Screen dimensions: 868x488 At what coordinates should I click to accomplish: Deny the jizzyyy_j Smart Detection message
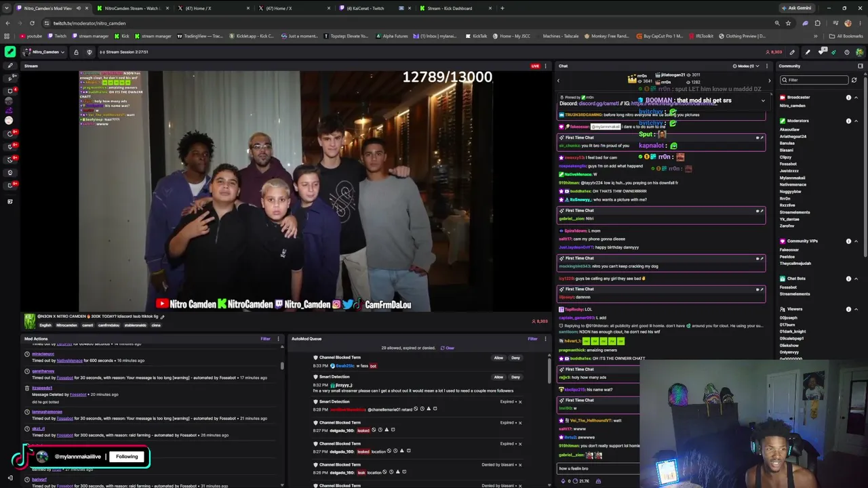pos(515,377)
